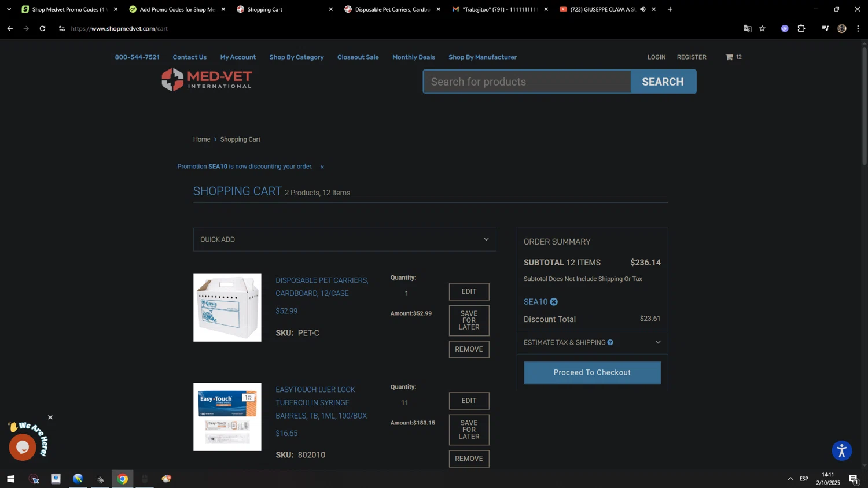Open the media control icon in Chrome toolbar
Viewport: 868px width, 488px height.
[x=825, y=28]
